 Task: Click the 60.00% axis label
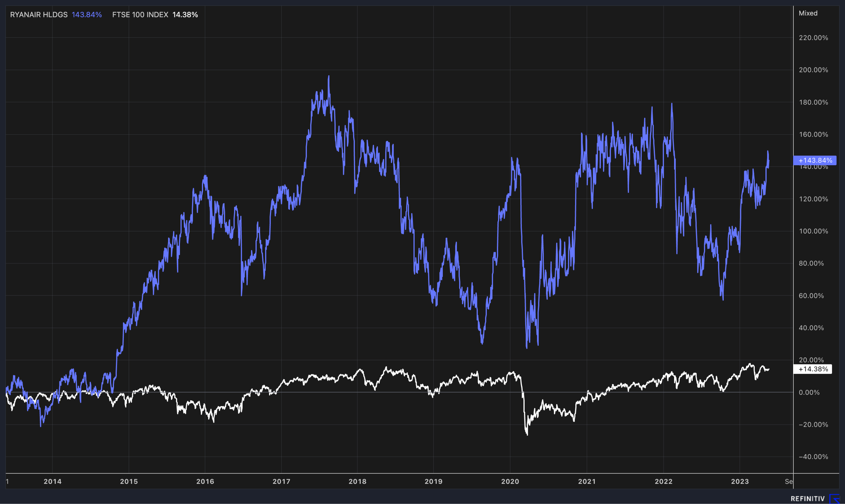click(x=811, y=296)
